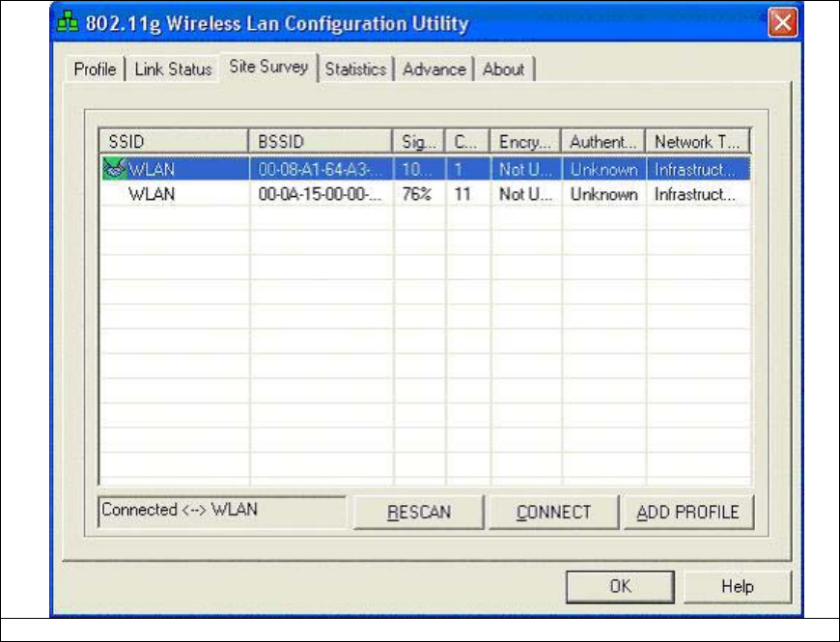Click the Sig... column header
Viewport: 840px width, 642px height.
[x=419, y=141]
